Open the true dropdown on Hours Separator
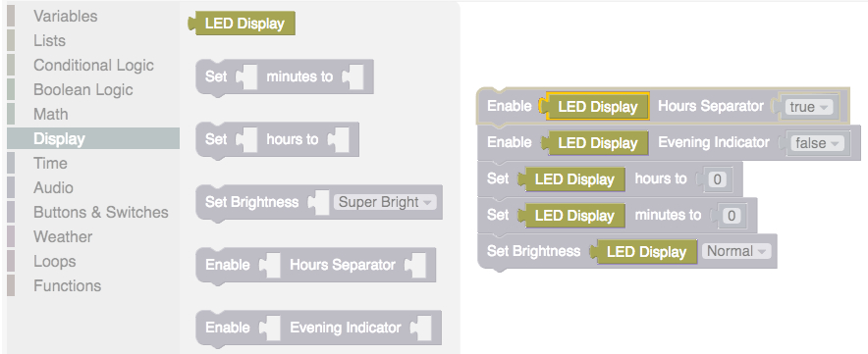The height and width of the screenshot is (354, 868). point(809,107)
